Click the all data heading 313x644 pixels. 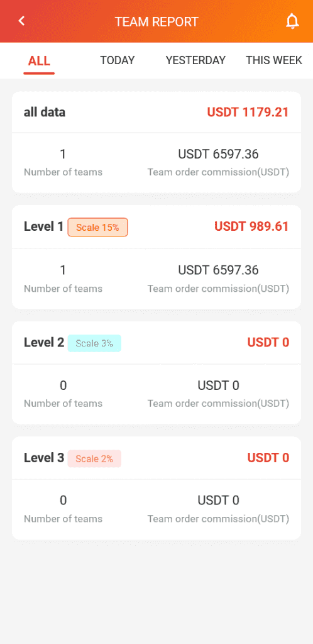pyautogui.click(x=44, y=112)
